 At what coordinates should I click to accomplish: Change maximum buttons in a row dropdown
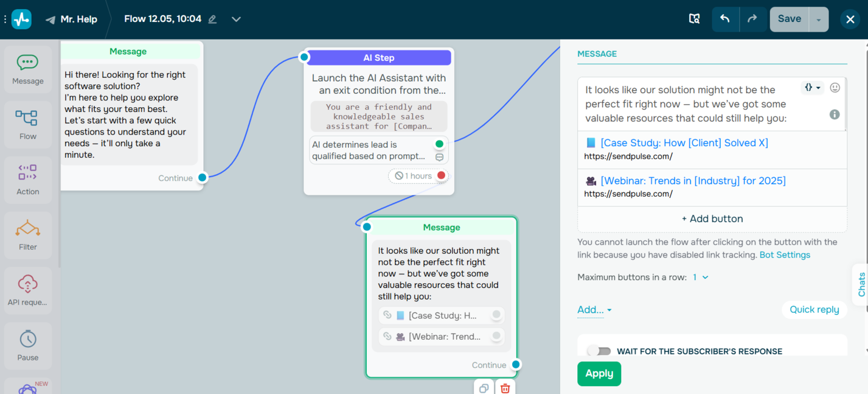click(701, 277)
